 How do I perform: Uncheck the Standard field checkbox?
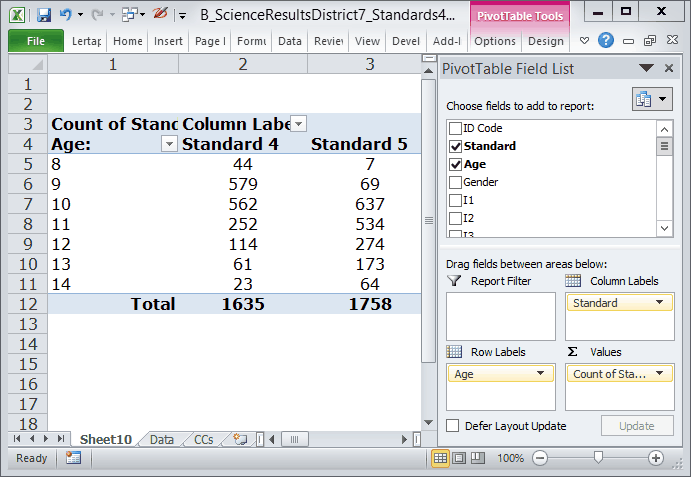point(456,146)
